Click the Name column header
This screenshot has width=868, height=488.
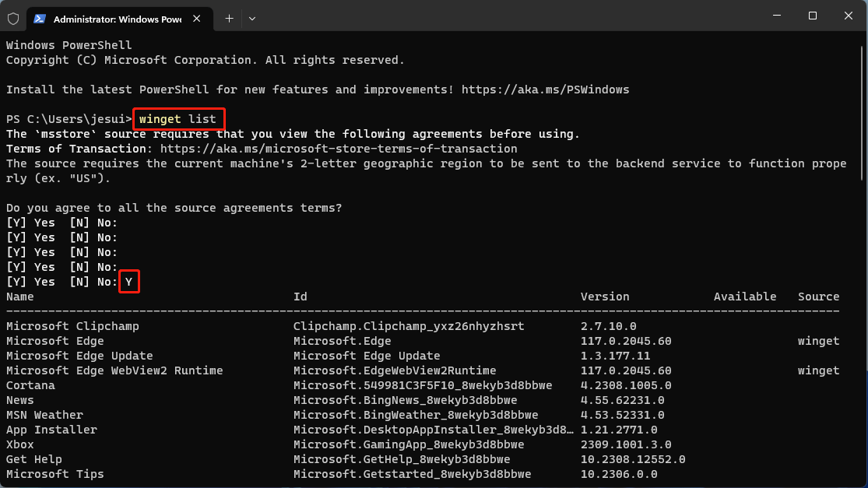[20, 297]
